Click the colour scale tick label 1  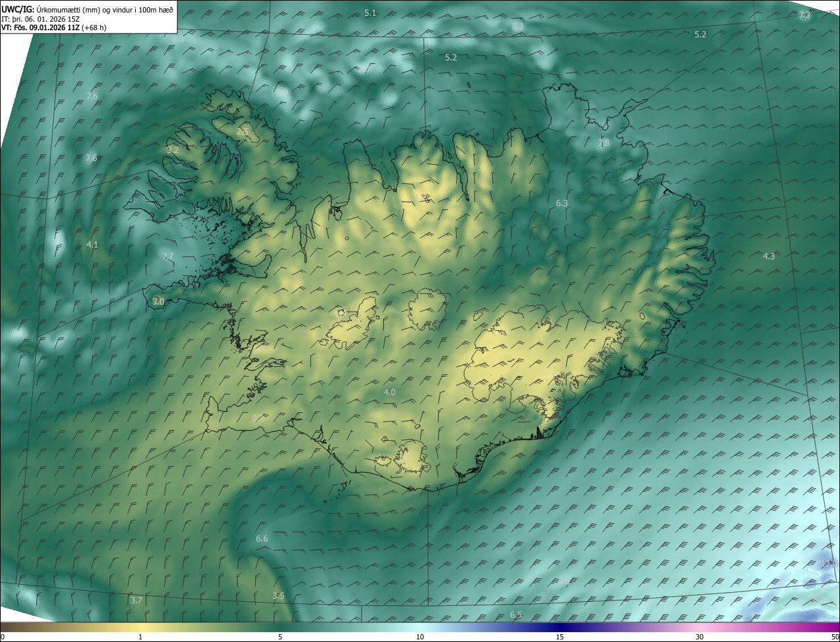point(140,637)
